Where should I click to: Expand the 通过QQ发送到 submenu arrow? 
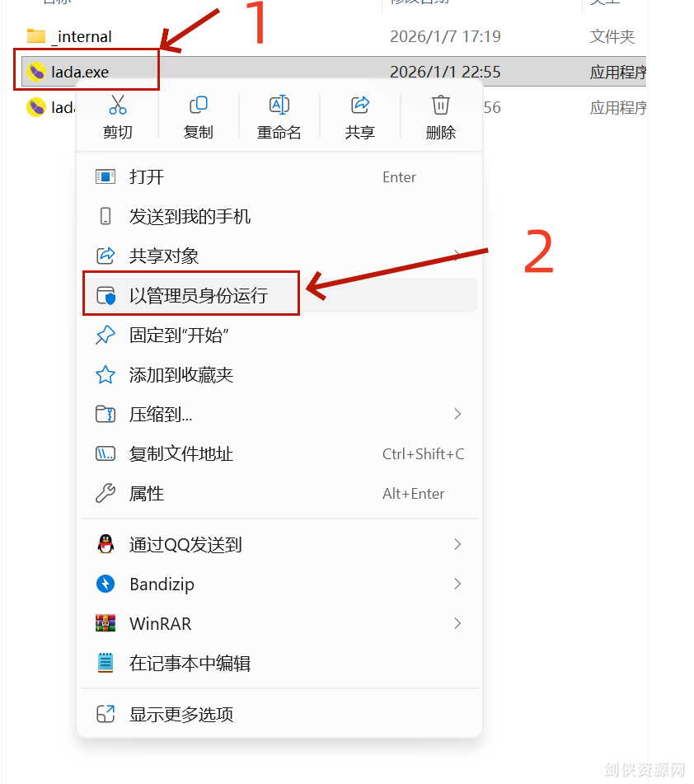(457, 544)
